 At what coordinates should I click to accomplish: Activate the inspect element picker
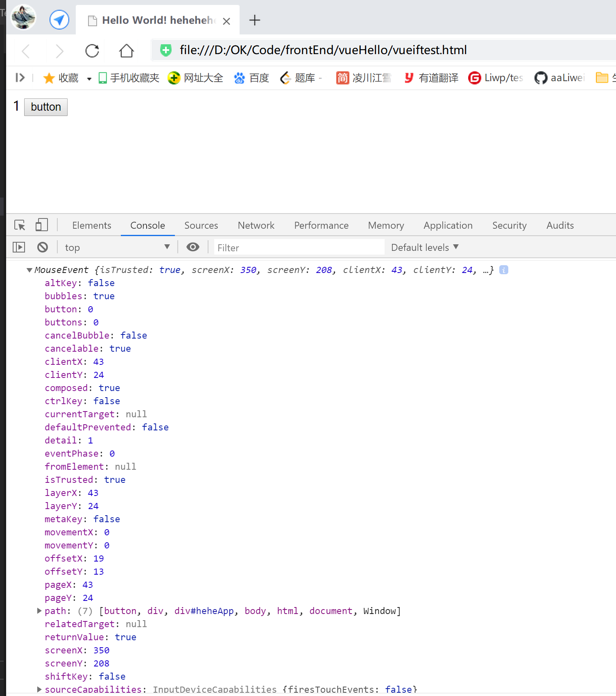20,225
